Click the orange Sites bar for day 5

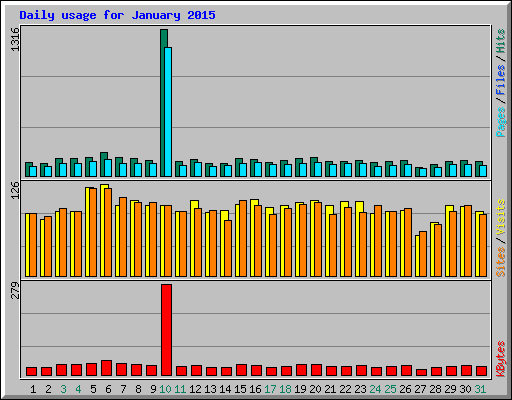click(x=93, y=232)
